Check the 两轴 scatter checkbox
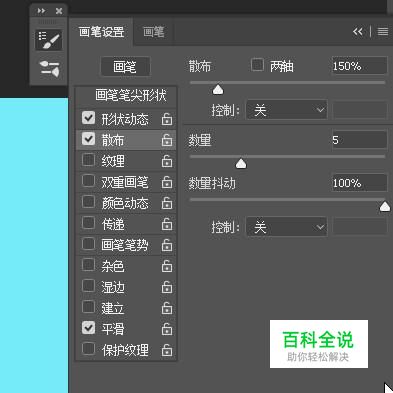 (257, 65)
